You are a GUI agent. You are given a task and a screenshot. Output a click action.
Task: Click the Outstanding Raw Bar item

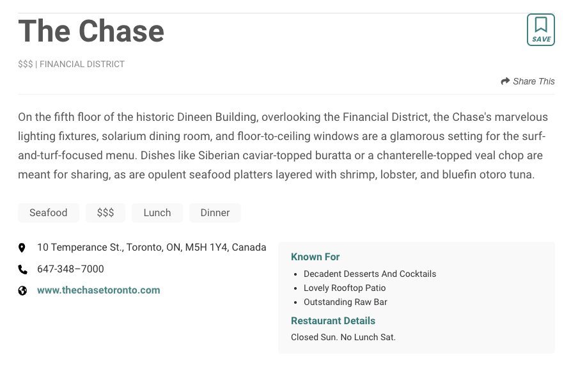tap(345, 302)
